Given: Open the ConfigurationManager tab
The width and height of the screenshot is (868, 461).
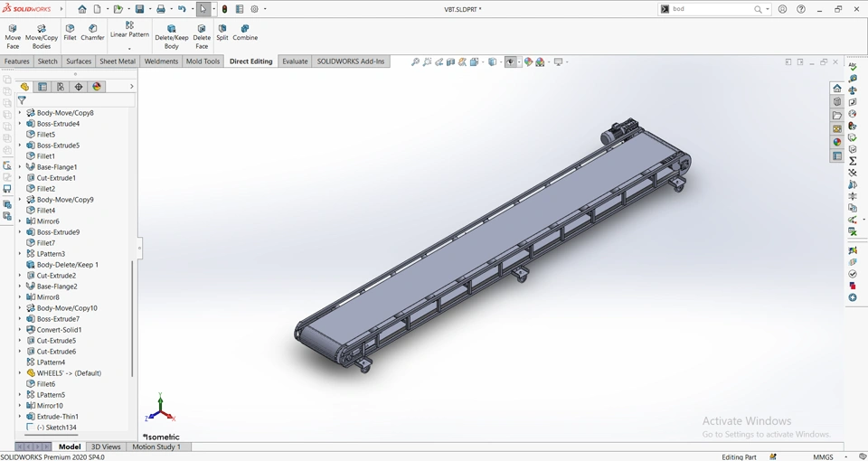Looking at the screenshot, I should [x=61, y=87].
